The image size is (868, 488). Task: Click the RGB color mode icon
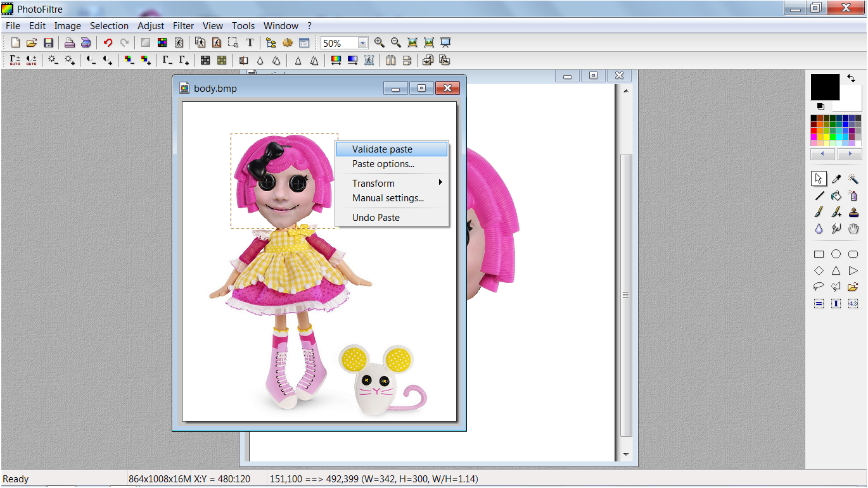[162, 42]
